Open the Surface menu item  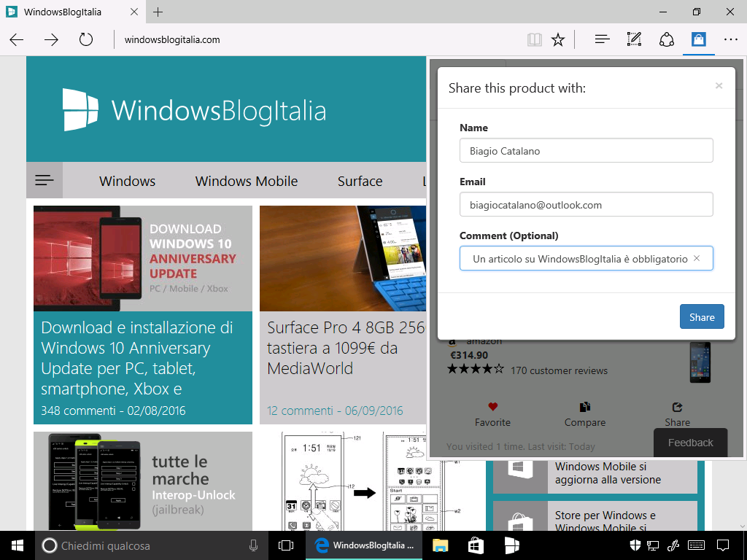[x=360, y=181]
